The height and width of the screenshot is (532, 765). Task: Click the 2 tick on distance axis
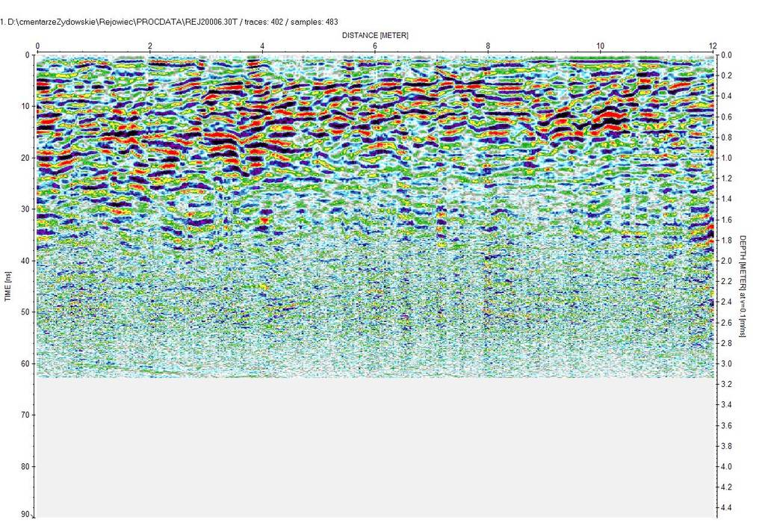[x=149, y=46]
